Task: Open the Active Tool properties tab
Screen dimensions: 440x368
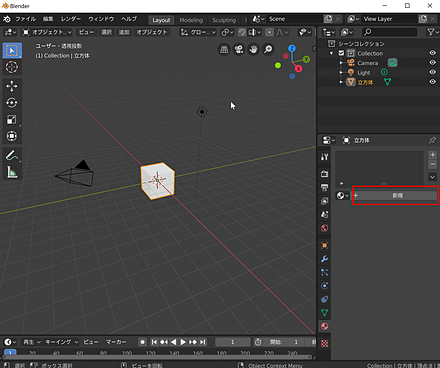Action: click(x=324, y=157)
